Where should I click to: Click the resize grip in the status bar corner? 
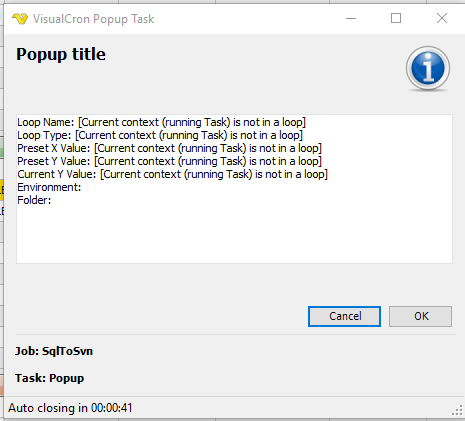(457, 410)
